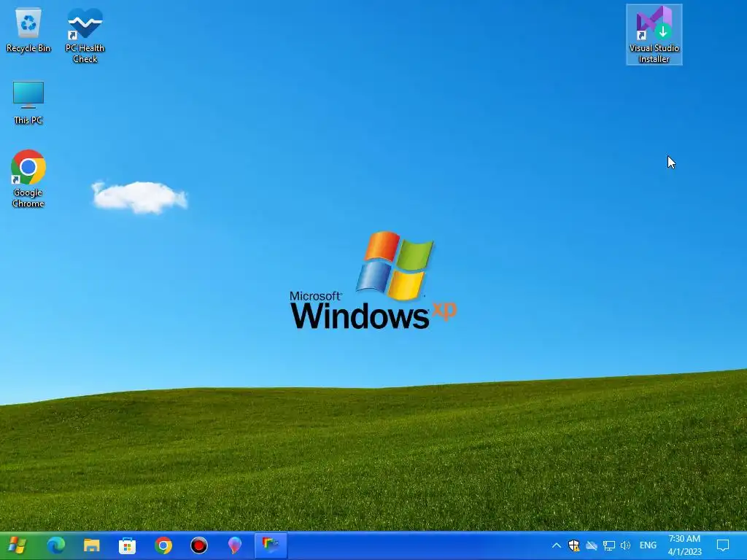Image resolution: width=747 pixels, height=560 pixels.
Task: Open the red record app in taskbar
Action: tap(198, 545)
